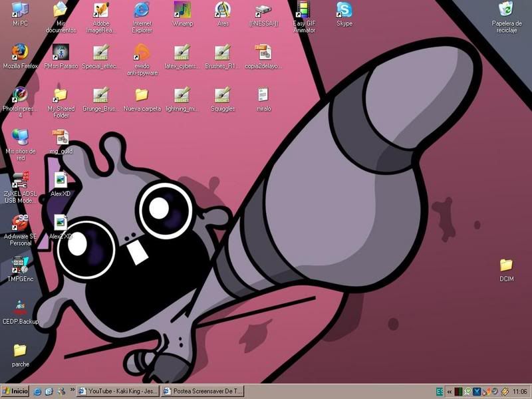Screen dimensions: 532x399
Task: Select the lightning_m... brush file
Action: 182,99
